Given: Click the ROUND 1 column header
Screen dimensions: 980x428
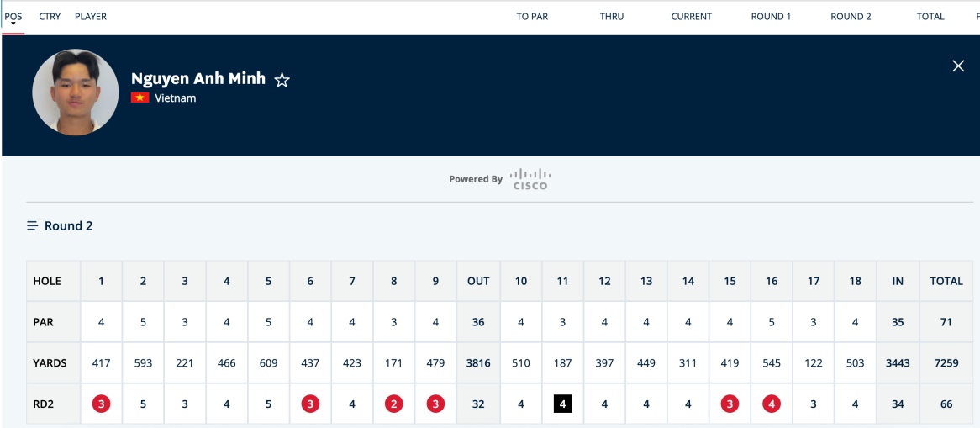Looking at the screenshot, I should click(771, 17).
